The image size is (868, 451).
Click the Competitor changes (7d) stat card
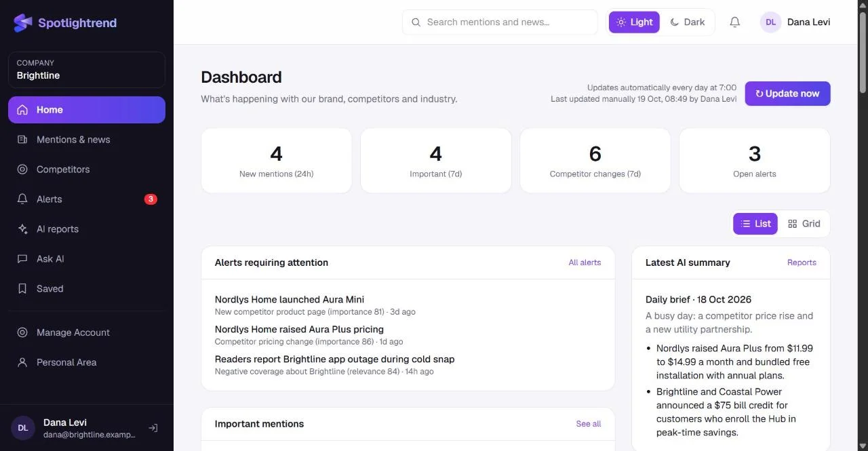[595, 161]
